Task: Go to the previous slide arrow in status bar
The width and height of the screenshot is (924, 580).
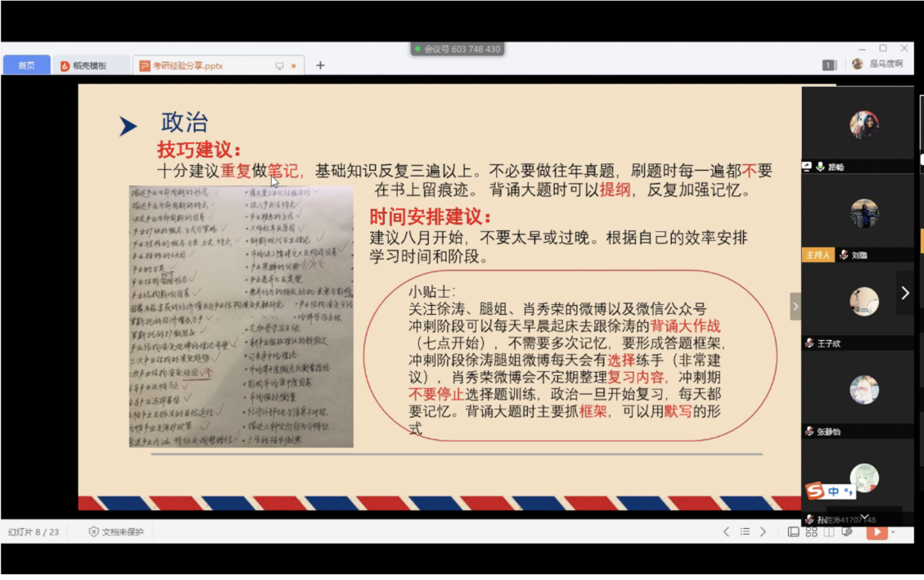Action: (726, 532)
